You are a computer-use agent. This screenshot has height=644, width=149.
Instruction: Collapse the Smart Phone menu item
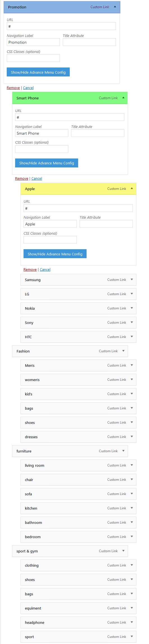click(x=123, y=98)
